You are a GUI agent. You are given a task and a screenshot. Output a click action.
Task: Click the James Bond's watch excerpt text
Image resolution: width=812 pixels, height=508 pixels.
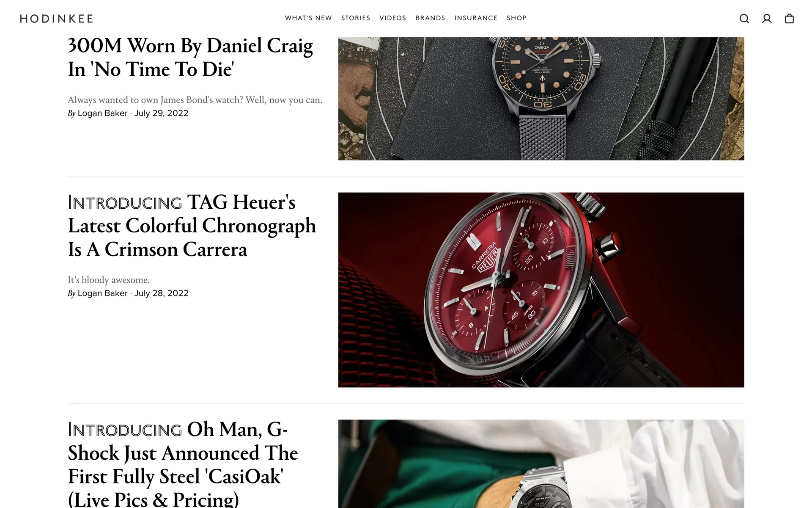point(195,100)
